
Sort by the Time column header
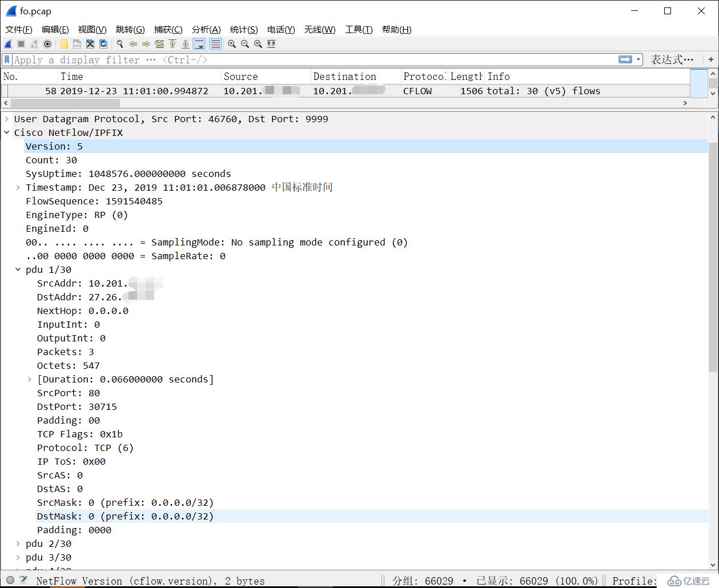(139, 76)
